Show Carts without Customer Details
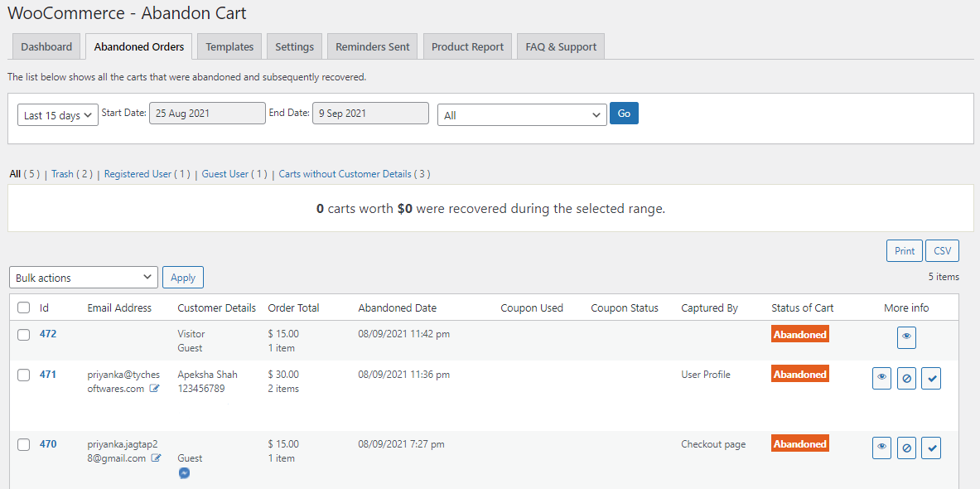This screenshot has height=489, width=980. pos(345,174)
